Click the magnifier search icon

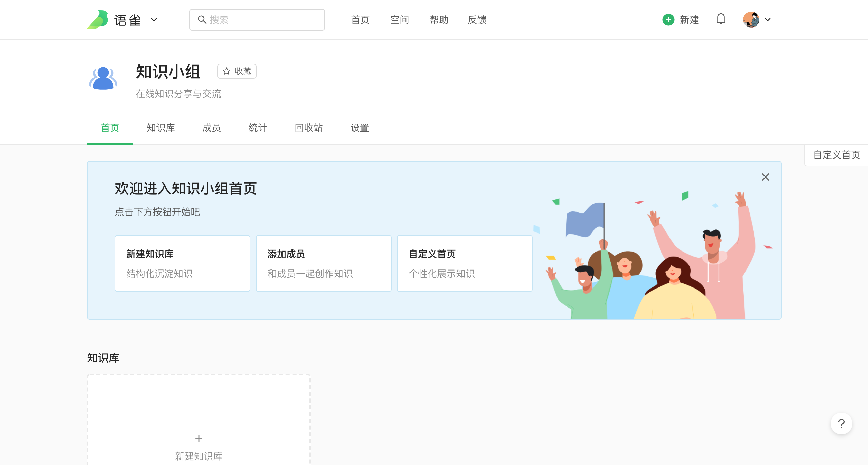tap(202, 20)
